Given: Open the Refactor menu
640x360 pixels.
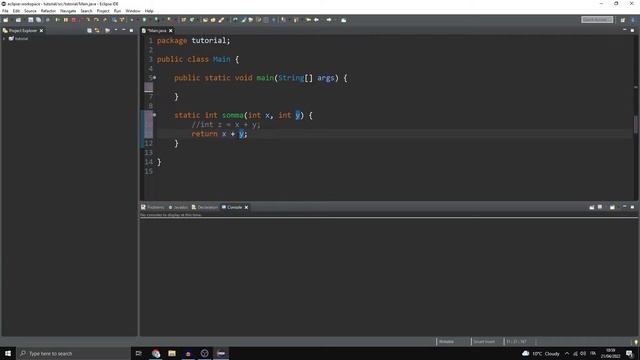Looking at the screenshot, I should point(48,11).
